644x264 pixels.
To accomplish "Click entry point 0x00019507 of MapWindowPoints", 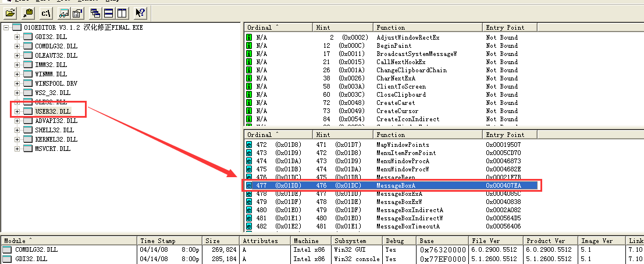I will tap(504, 145).
